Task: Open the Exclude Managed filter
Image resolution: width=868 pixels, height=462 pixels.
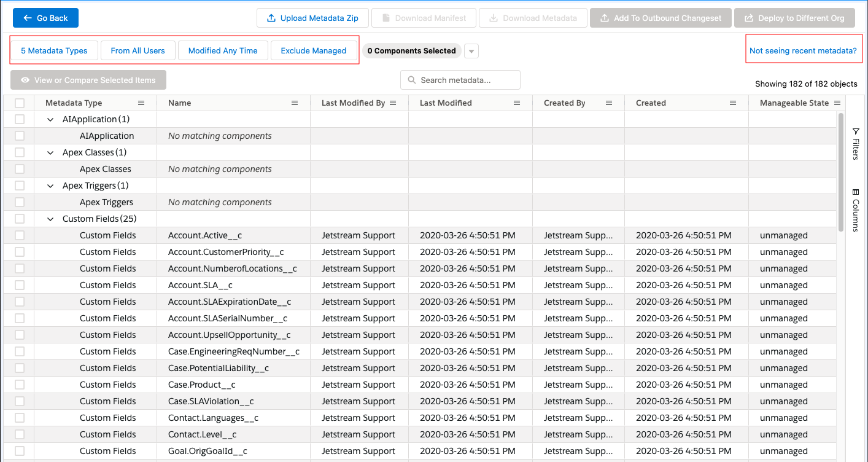Action: click(x=314, y=51)
